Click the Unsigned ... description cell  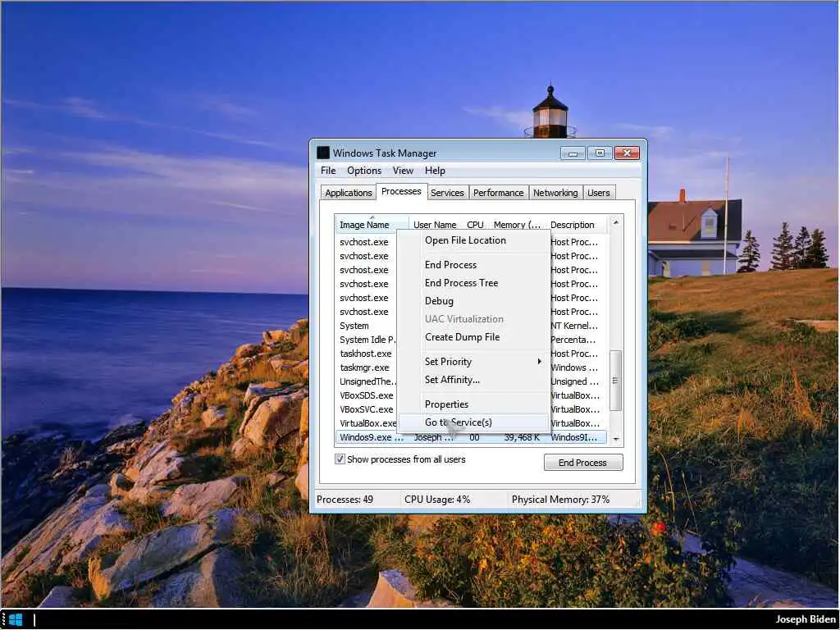pos(574,381)
